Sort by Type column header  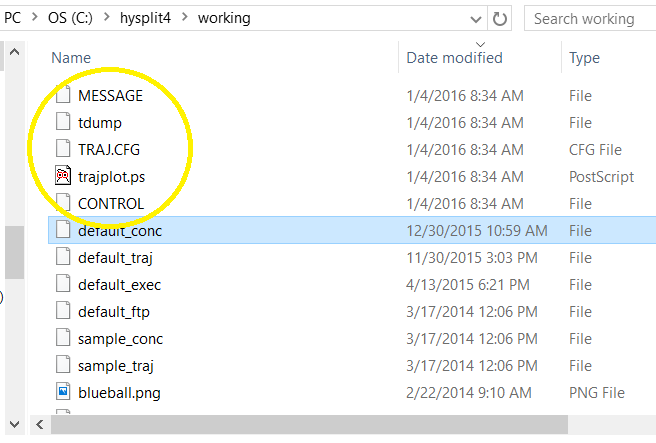coord(584,58)
